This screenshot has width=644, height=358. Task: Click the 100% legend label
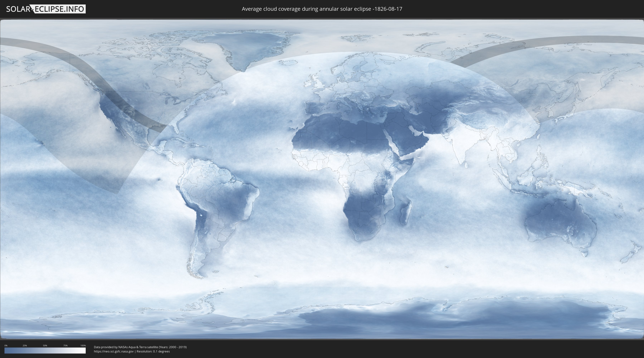point(83,345)
